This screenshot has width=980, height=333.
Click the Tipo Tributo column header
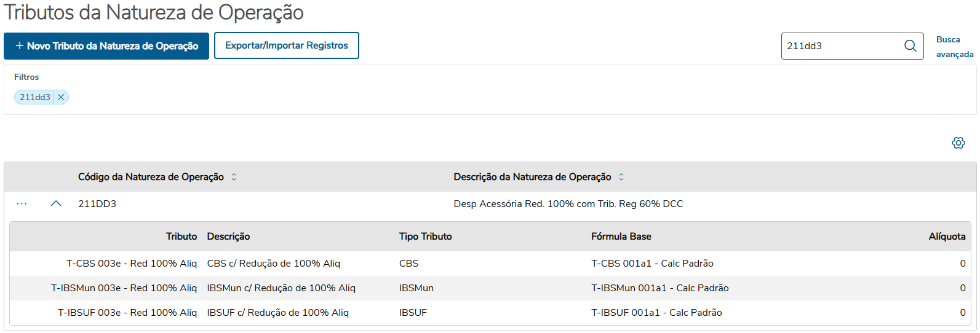point(425,237)
